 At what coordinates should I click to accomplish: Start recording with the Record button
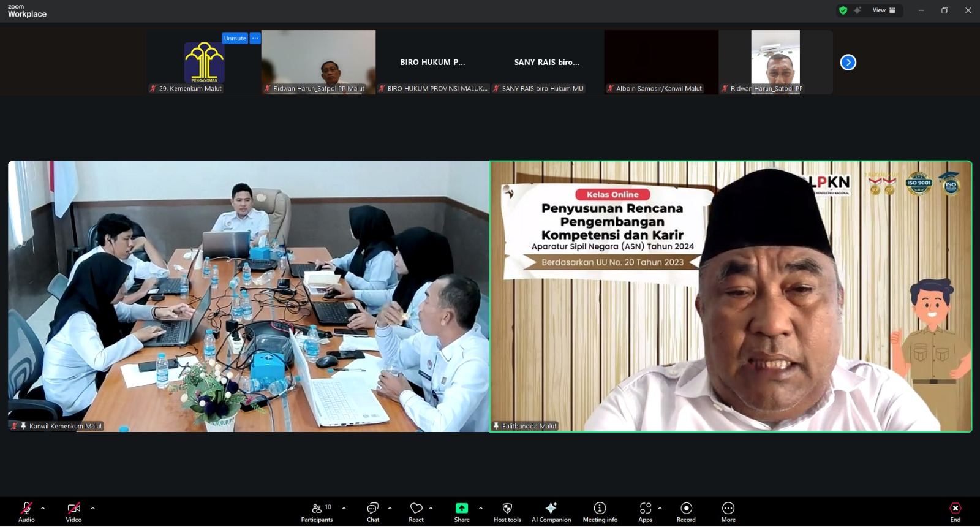click(686, 512)
